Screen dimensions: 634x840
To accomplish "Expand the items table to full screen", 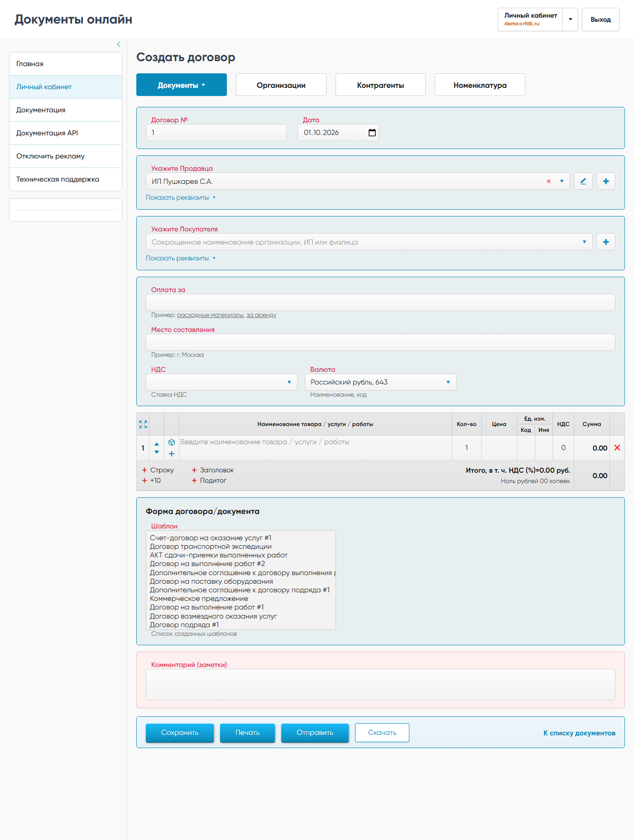I will tap(143, 424).
